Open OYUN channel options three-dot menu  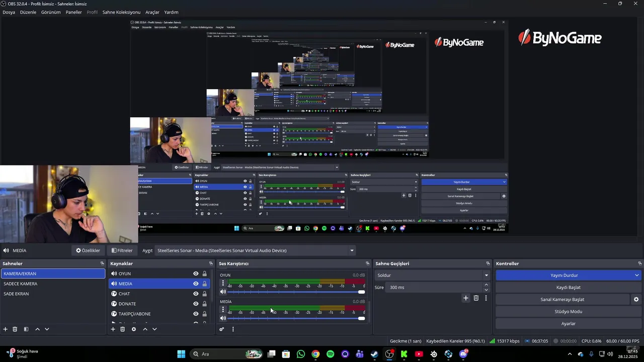pos(223,283)
